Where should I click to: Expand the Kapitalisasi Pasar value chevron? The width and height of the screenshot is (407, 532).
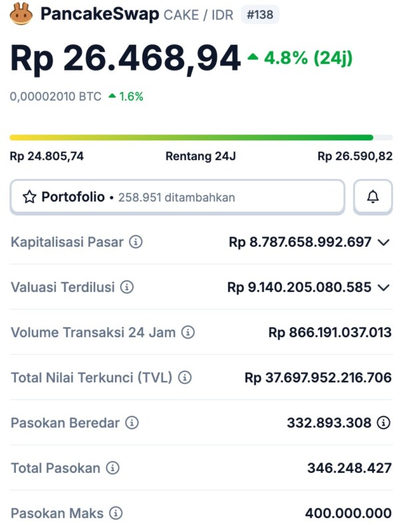pyautogui.click(x=384, y=242)
